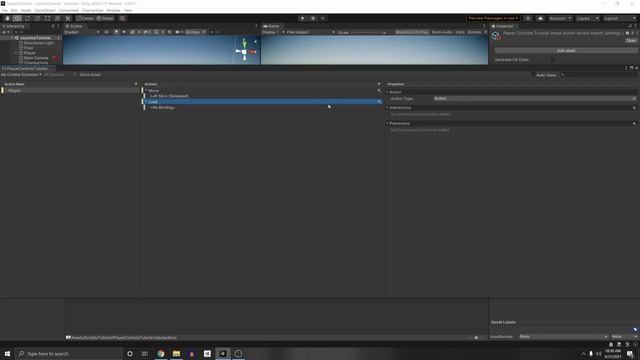This screenshot has height=360, width=640.
Task: Toggle Global handle rotation button
Action: [x=106, y=18]
